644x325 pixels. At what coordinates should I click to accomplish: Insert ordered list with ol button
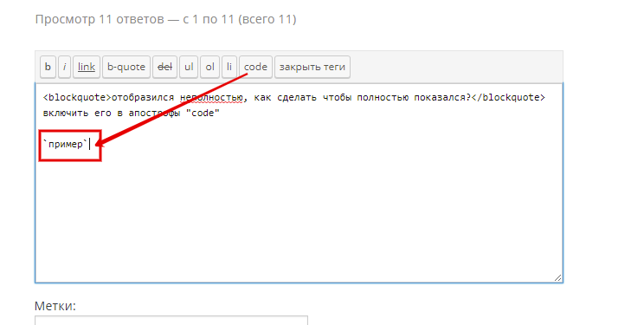[x=209, y=67]
